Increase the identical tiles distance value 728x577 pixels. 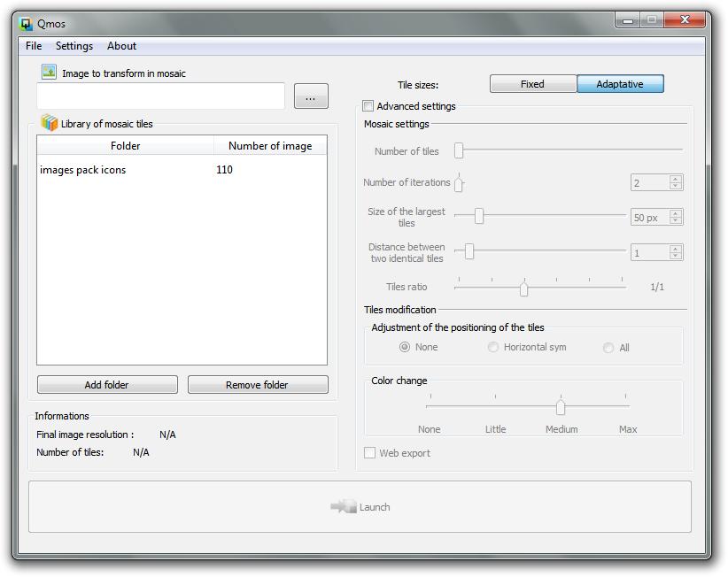tap(676, 249)
